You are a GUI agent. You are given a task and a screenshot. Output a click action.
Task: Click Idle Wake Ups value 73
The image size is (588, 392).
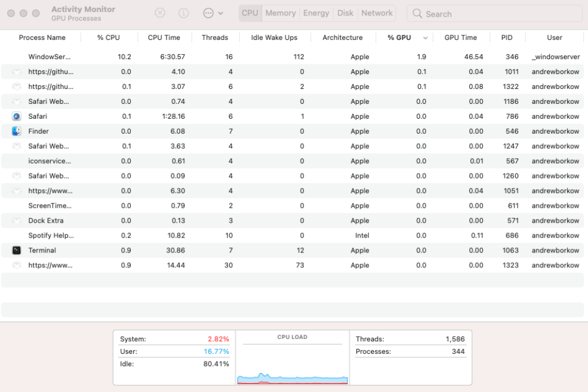point(300,266)
